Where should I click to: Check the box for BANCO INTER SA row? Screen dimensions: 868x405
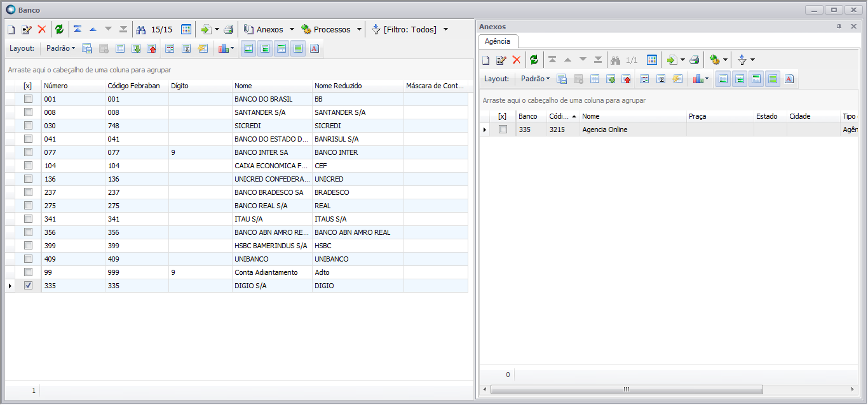coord(28,152)
